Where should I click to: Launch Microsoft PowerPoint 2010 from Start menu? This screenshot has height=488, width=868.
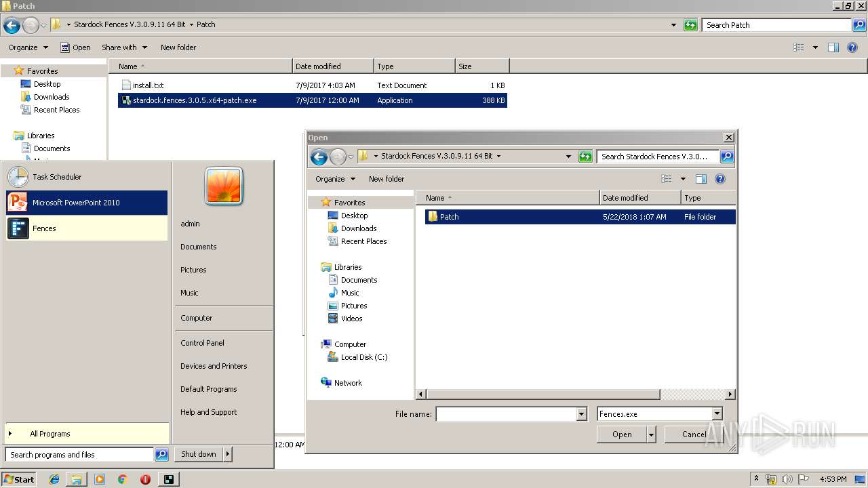pos(87,203)
